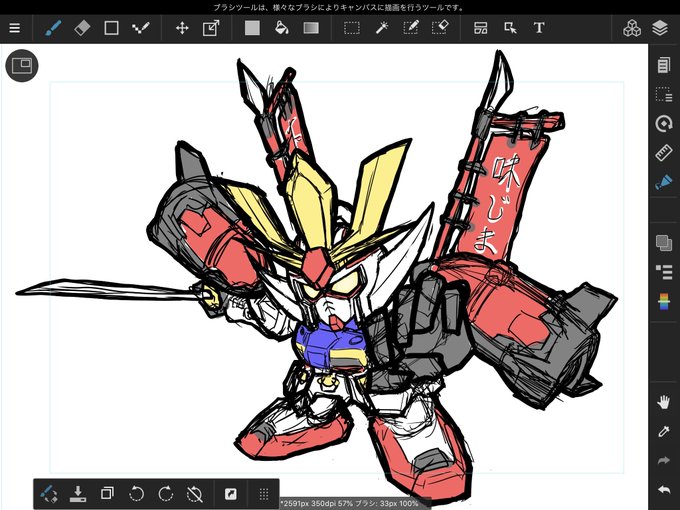The width and height of the screenshot is (680, 510).
Task: Select the Bucket fill tool
Action: click(281, 28)
